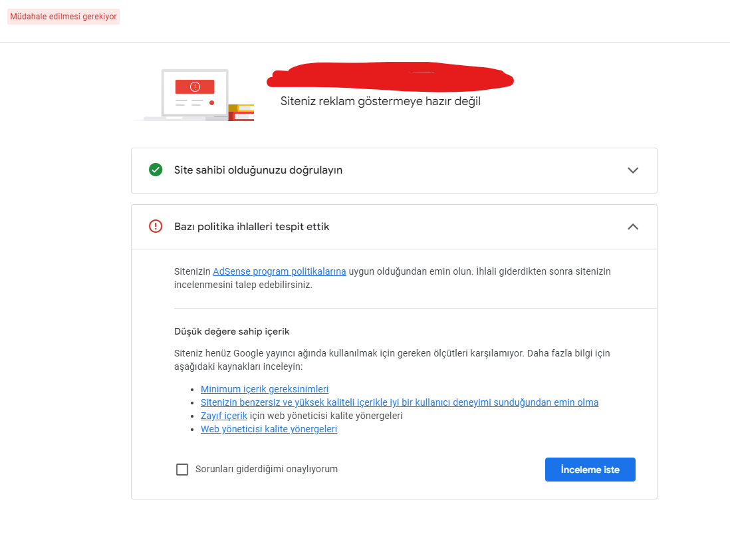Open the 'Zayıf içerik' link
730x560 pixels.
pos(224,416)
